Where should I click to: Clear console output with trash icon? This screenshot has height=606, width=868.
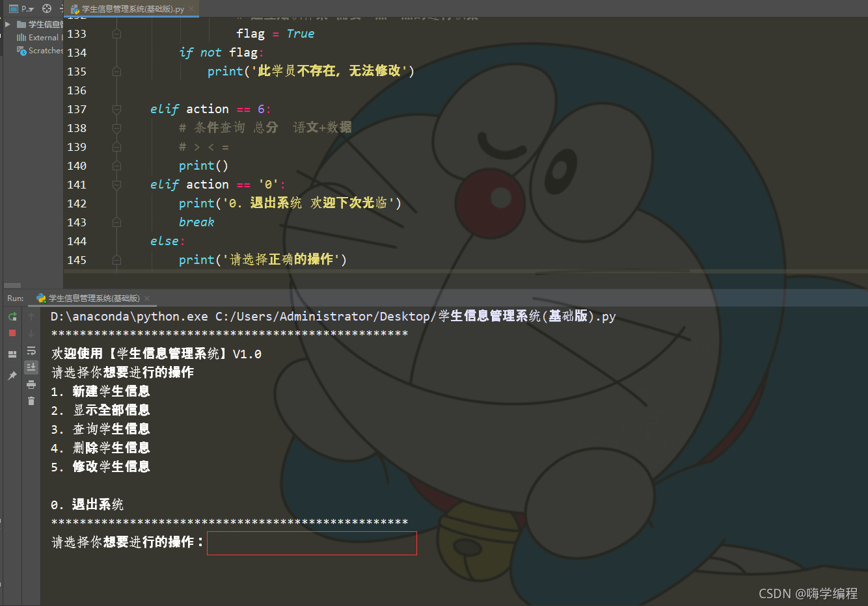click(31, 401)
